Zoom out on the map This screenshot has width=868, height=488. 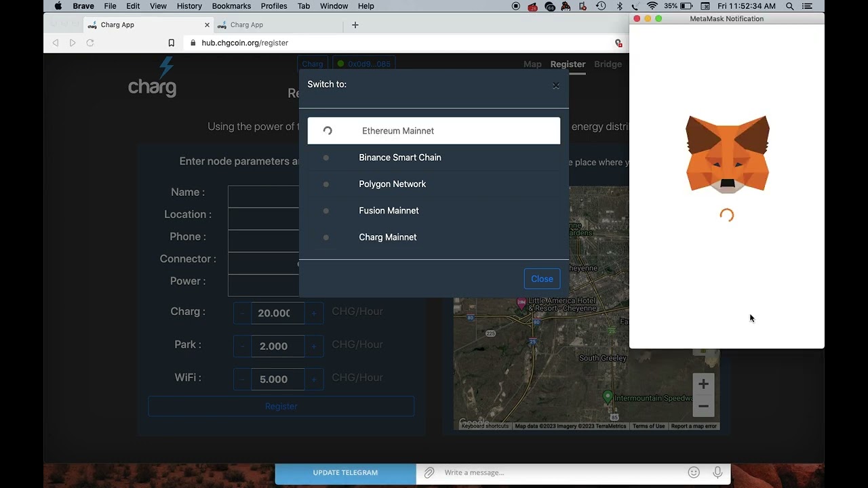point(703,406)
